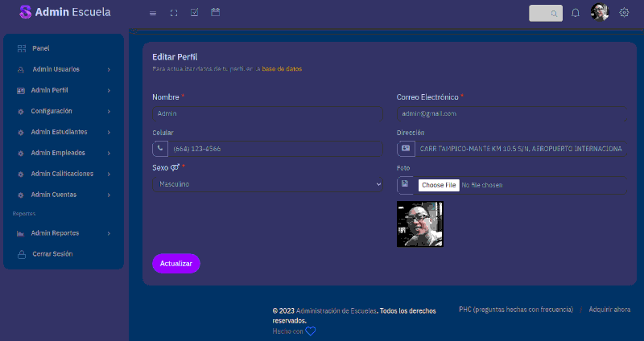Click the Choose File button
The image size is (644, 341).
[x=439, y=185]
